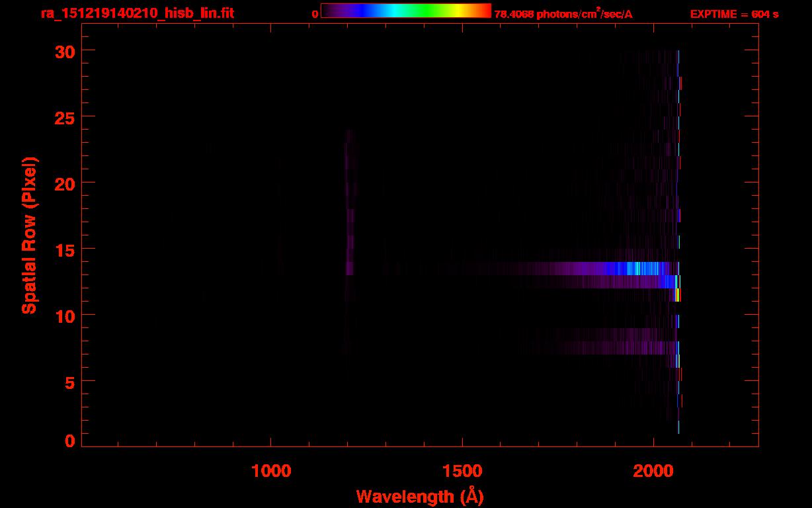
Task: Click the x-axis tick label 2000
Action: (653, 471)
